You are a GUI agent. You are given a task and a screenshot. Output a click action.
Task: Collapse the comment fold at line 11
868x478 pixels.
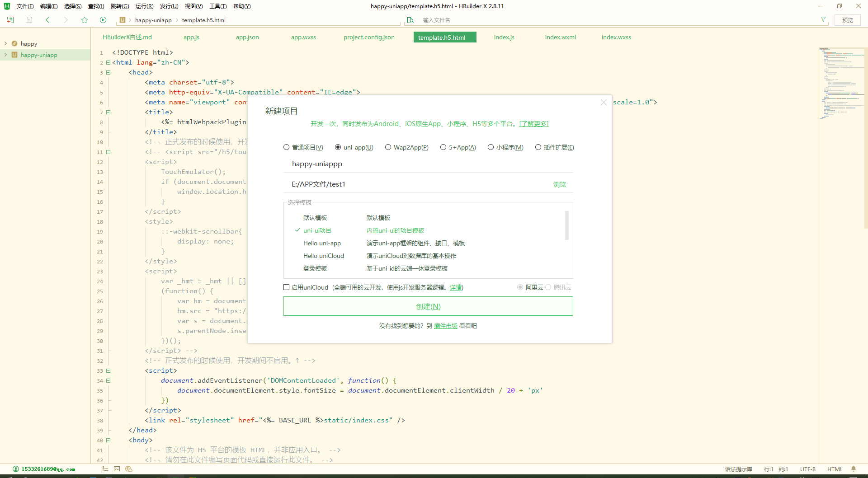[x=108, y=152]
